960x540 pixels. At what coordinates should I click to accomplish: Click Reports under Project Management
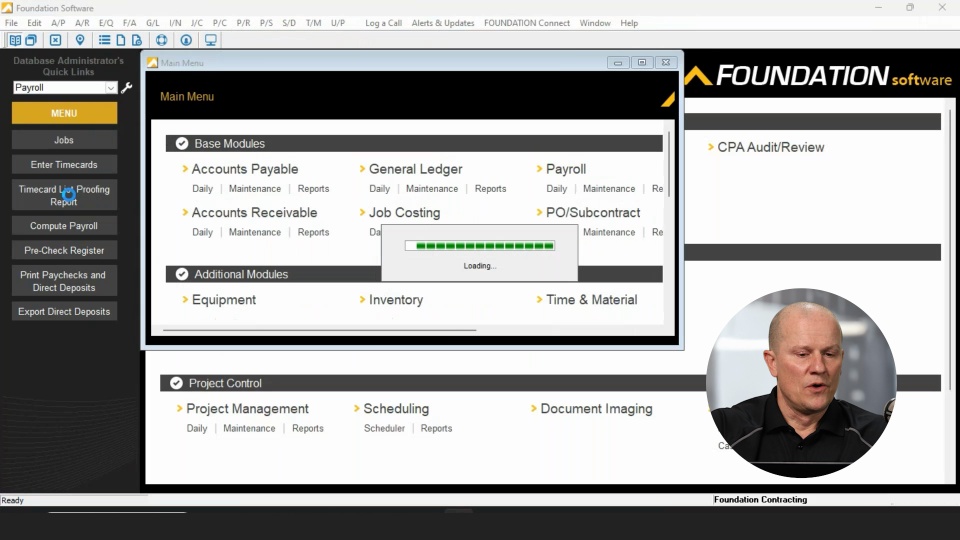pyautogui.click(x=307, y=428)
